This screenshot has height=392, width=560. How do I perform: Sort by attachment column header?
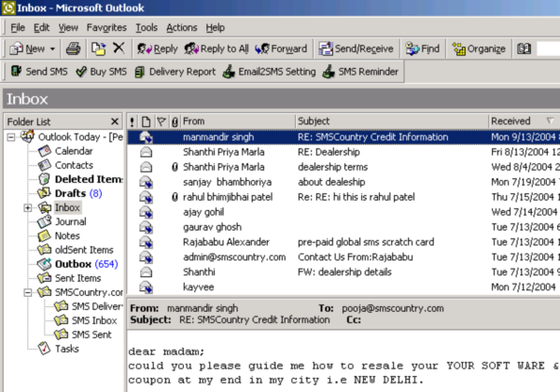(174, 121)
